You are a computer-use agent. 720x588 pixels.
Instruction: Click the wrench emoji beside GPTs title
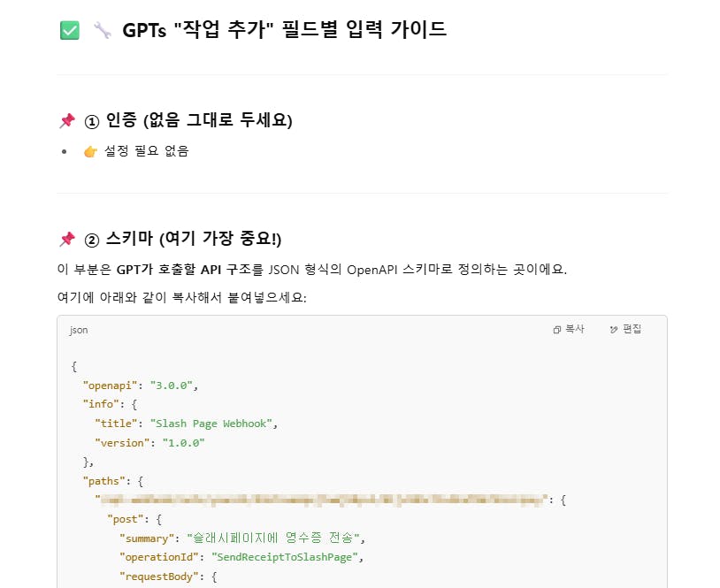102,30
